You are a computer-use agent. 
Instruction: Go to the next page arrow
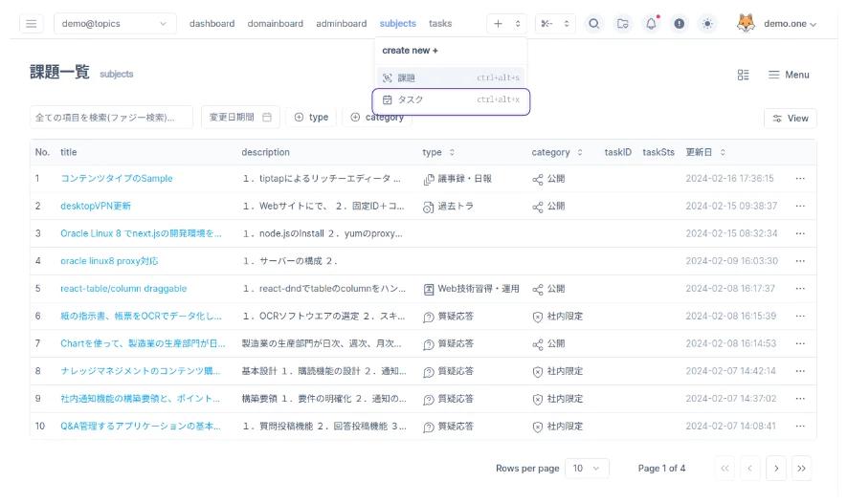point(775,469)
